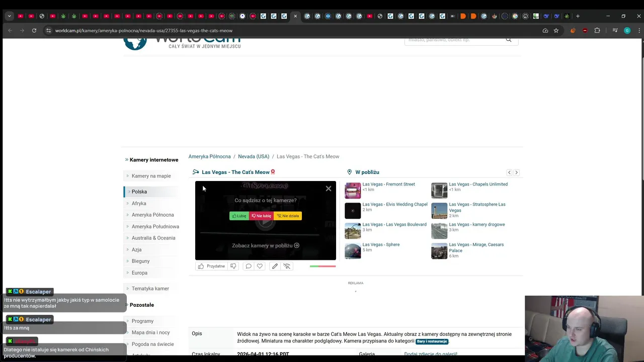
Task: Click the green Lubię button
Action: tap(239, 216)
